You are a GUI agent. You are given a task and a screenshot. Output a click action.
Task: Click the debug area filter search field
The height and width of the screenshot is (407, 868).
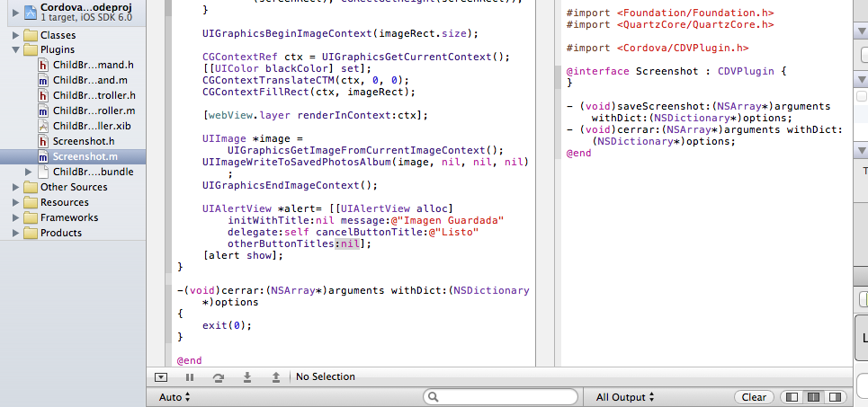click(x=508, y=397)
